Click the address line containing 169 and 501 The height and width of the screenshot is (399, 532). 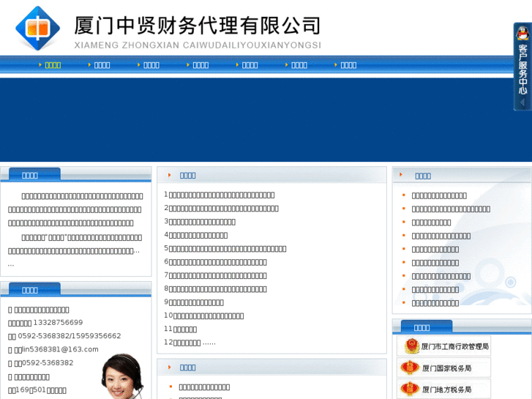37,390
